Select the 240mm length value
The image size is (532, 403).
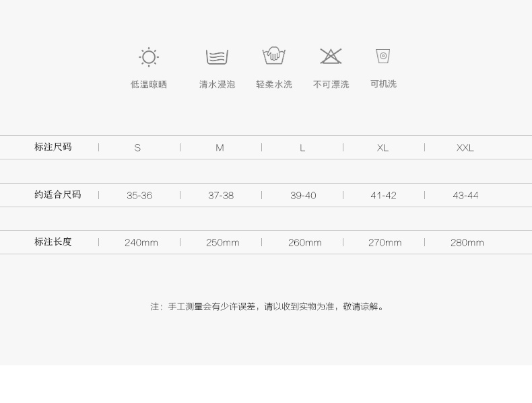click(141, 243)
